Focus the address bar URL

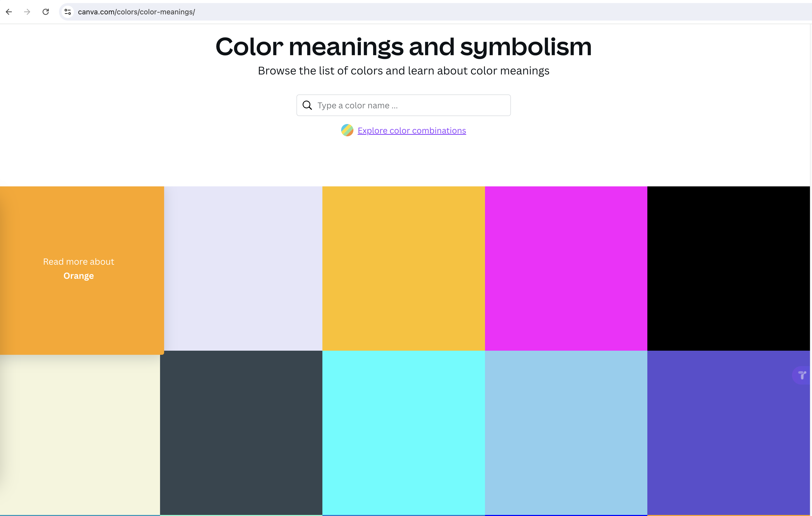pyautogui.click(x=136, y=12)
